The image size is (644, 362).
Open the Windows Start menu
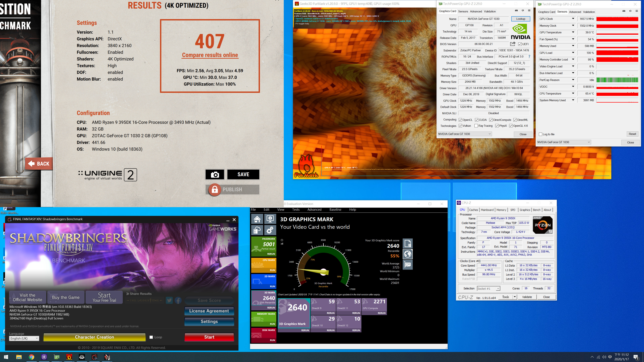[x=6, y=357]
